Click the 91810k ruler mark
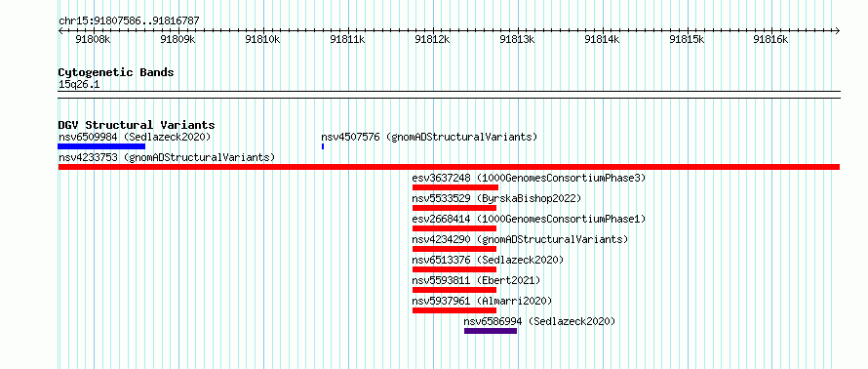 [263, 40]
